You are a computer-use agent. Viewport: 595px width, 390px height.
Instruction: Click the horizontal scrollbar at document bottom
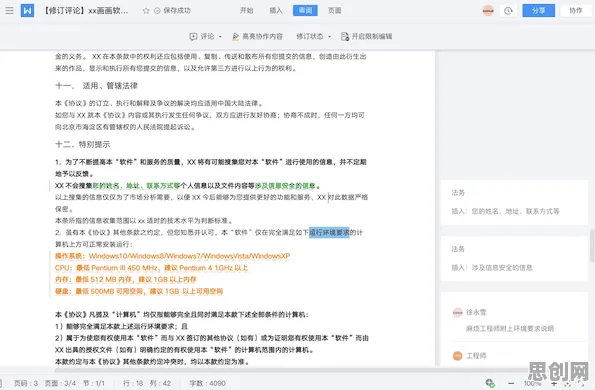(x=291, y=370)
